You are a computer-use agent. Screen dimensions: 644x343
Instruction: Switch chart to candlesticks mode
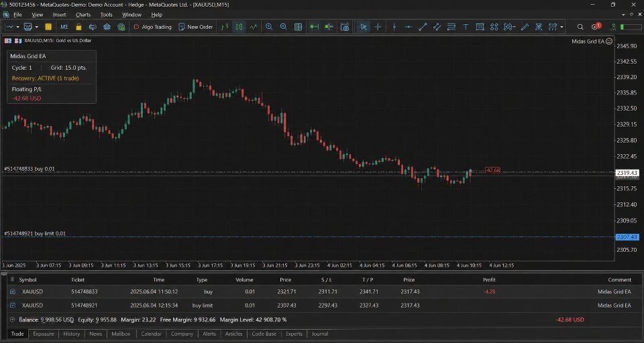[x=239, y=27]
